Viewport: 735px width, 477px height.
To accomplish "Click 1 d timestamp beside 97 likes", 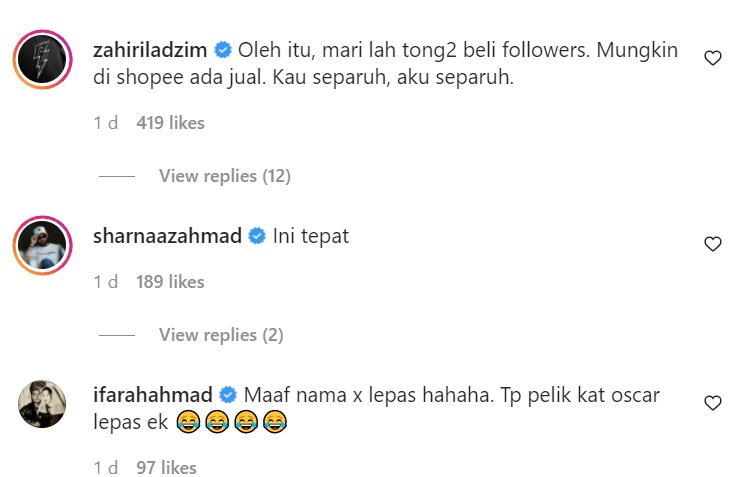I will coord(105,468).
